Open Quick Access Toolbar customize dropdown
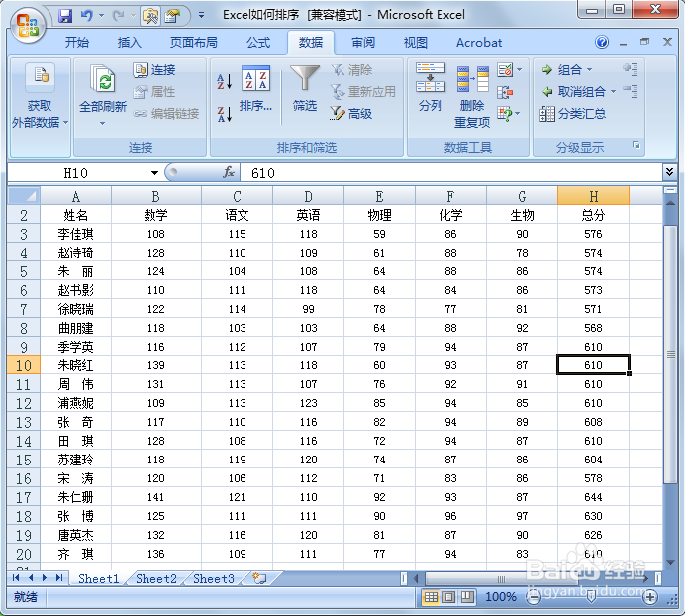 201,15
